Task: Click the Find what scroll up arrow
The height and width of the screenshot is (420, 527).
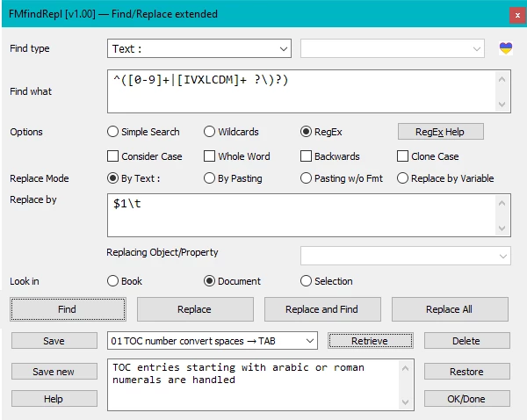Action: pyautogui.click(x=502, y=79)
